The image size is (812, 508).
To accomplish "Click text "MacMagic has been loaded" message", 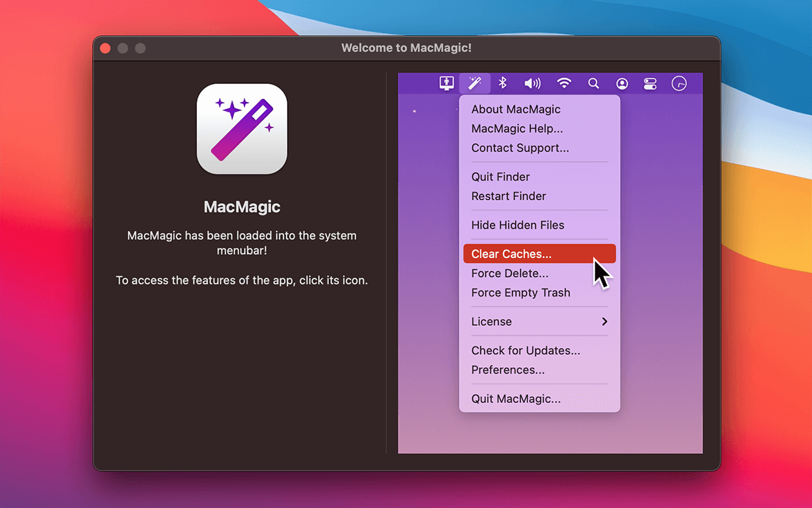I will 242,243.
